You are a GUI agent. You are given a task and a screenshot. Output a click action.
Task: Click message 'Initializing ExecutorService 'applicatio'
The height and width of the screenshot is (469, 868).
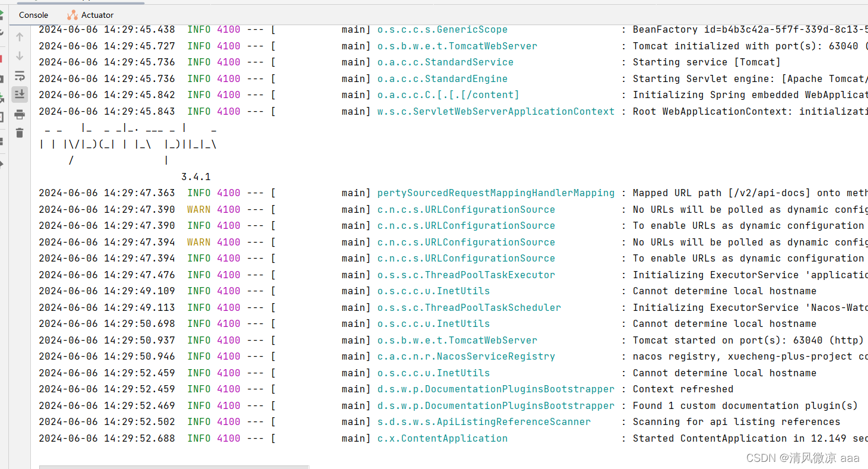point(750,275)
